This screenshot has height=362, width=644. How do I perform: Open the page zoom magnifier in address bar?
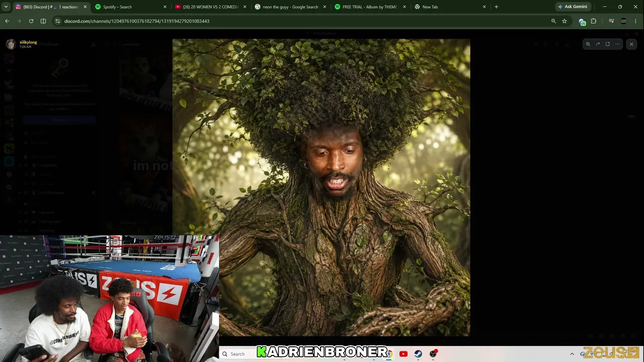(x=553, y=21)
